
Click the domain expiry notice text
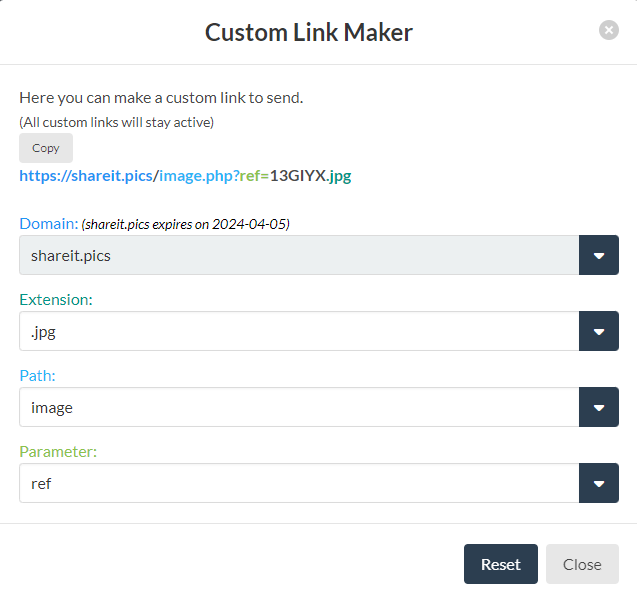(x=186, y=224)
